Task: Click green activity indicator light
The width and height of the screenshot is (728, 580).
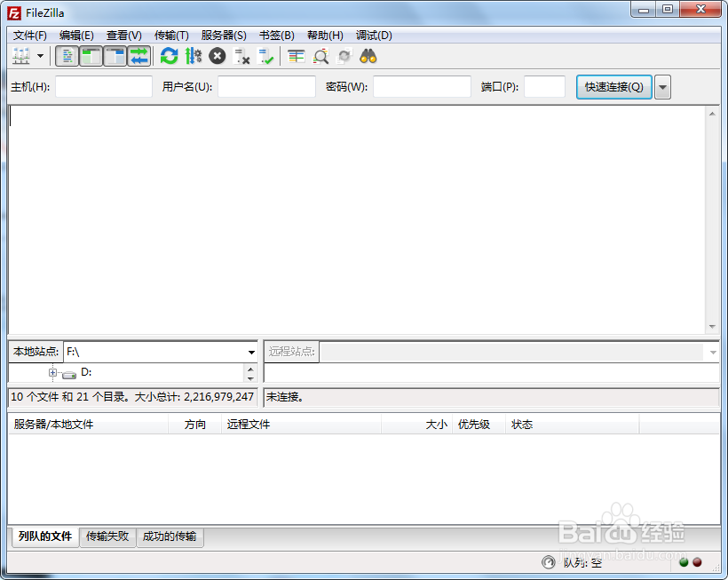Action: coord(684,562)
